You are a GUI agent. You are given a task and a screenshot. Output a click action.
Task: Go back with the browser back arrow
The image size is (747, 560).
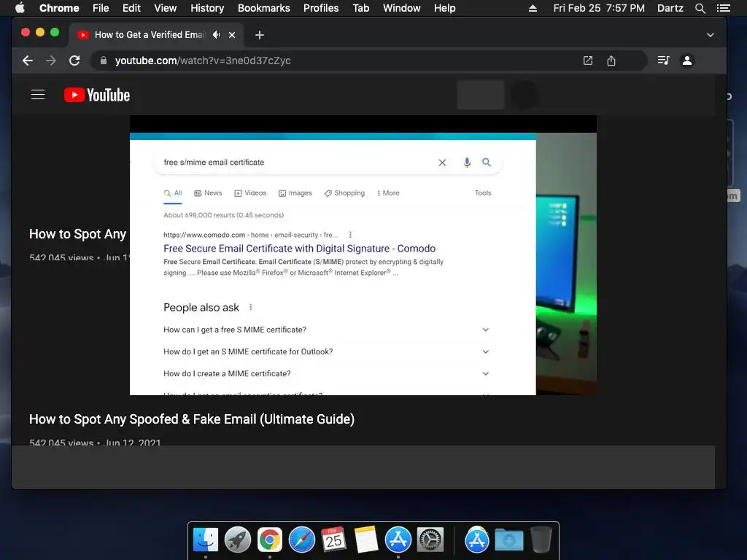28,61
